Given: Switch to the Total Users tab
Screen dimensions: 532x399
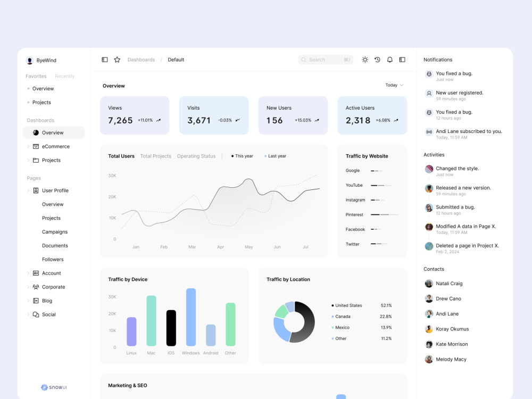Looking at the screenshot, I should point(121,156).
